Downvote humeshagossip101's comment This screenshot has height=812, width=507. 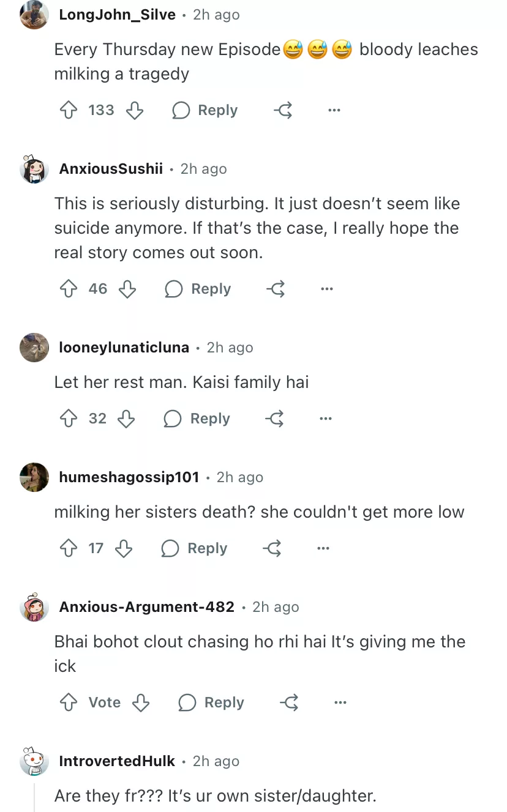[124, 548]
